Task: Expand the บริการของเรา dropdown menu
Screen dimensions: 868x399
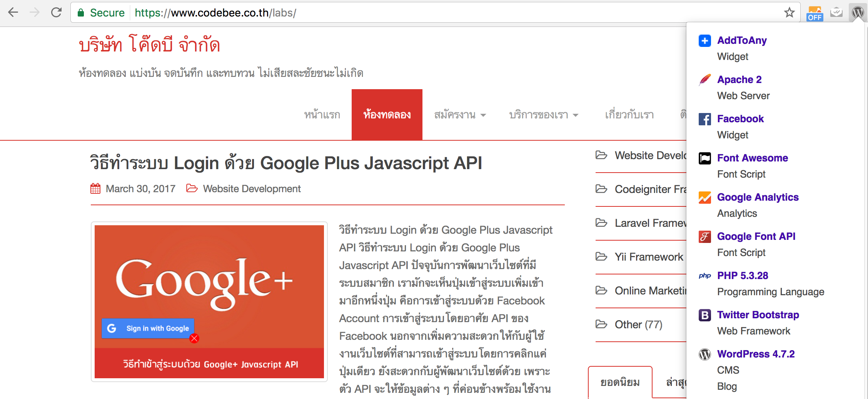Action: 543,115
